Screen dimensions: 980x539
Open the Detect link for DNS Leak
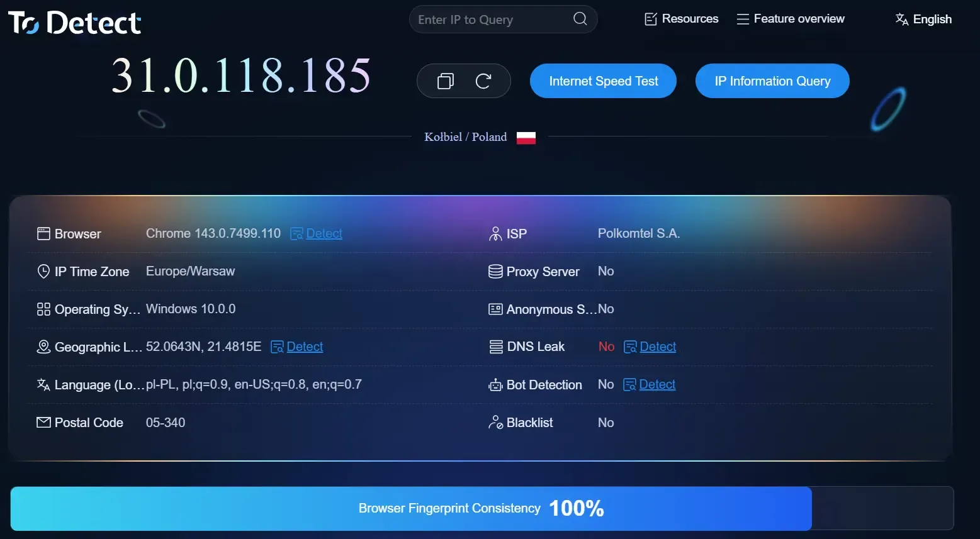pos(657,347)
